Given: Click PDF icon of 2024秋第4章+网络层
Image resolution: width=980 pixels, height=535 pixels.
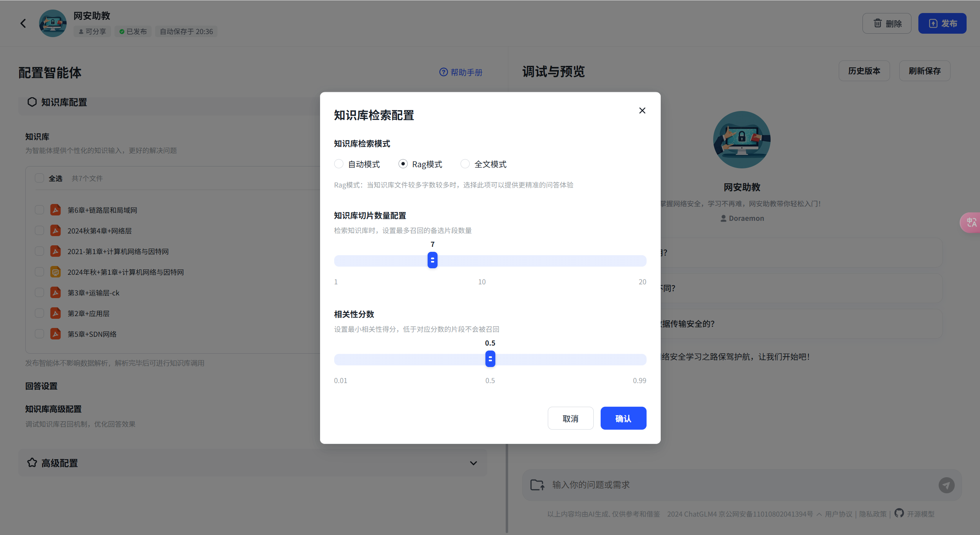Looking at the screenshot, I should (x=56, y=230).
